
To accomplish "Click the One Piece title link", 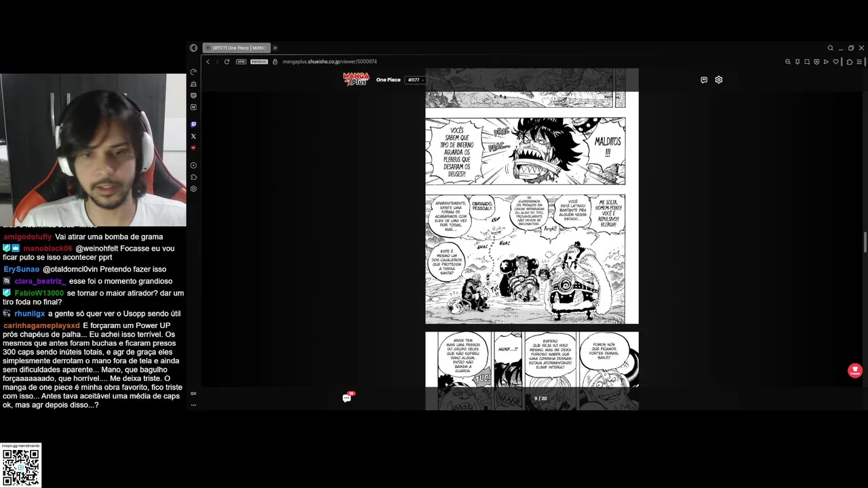I will [x=389, y=80].
